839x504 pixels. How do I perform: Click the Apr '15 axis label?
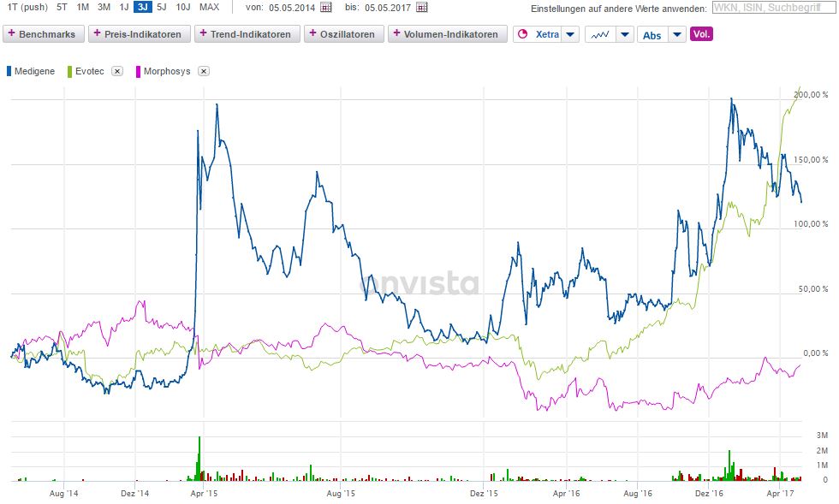click(204, 493)
